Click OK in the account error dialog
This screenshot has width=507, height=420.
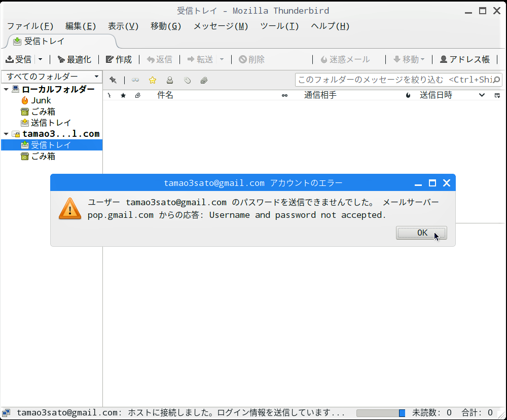(x=422, y=233)
